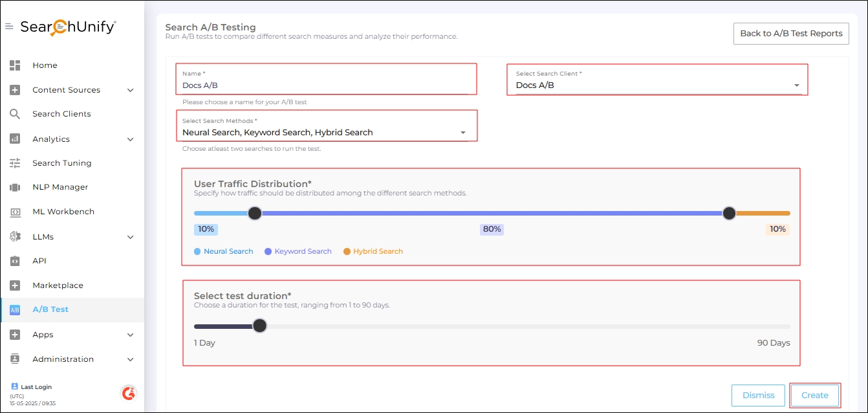Click the G2 badge icon
The height and width of the screenshot is (413, 868).
click(x=128, y=393)
